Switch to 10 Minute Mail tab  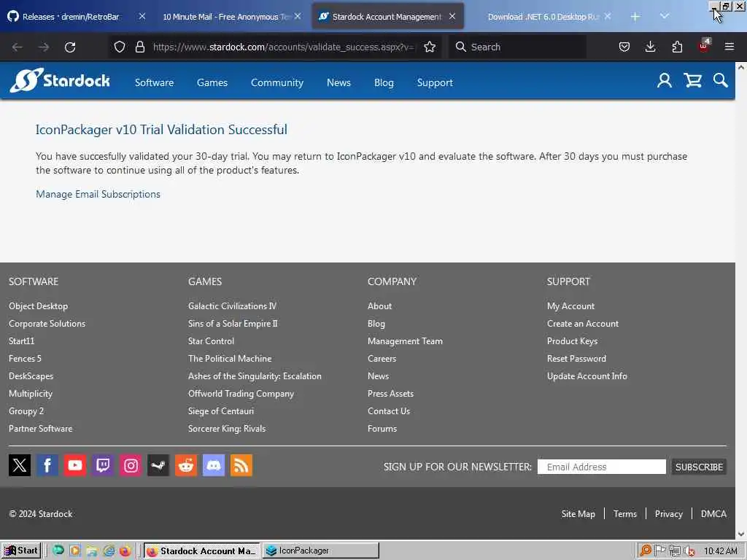[x=225, y=17]
